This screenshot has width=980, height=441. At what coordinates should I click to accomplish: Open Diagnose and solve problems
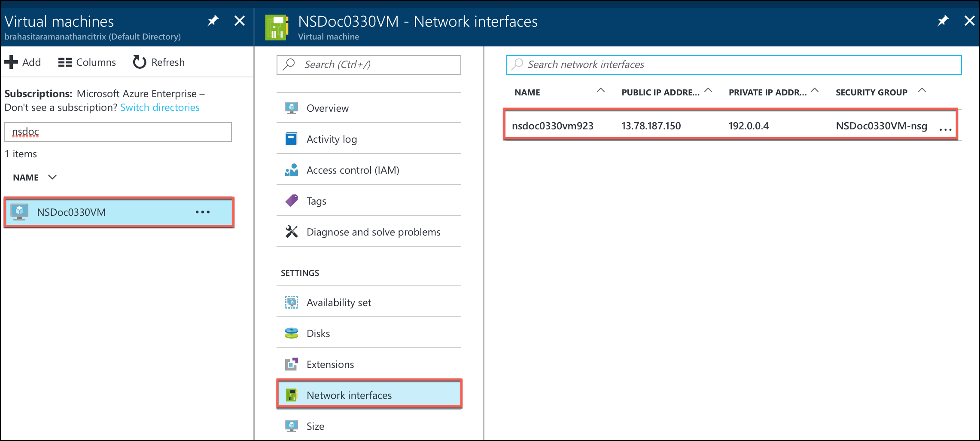pos(368,232)
